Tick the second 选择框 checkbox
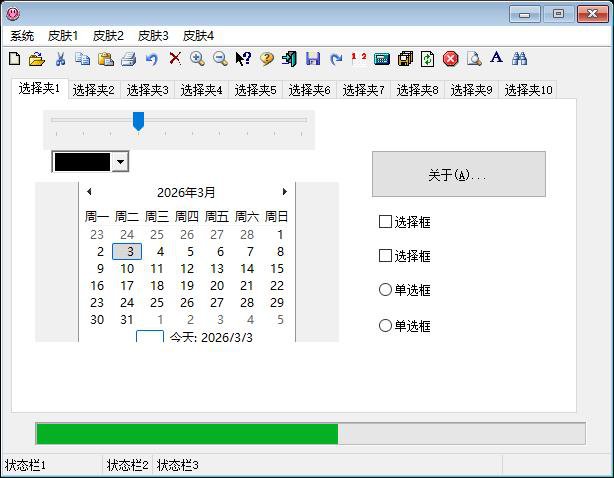This screenshot has width=614, height=478. tap(386, 256)
